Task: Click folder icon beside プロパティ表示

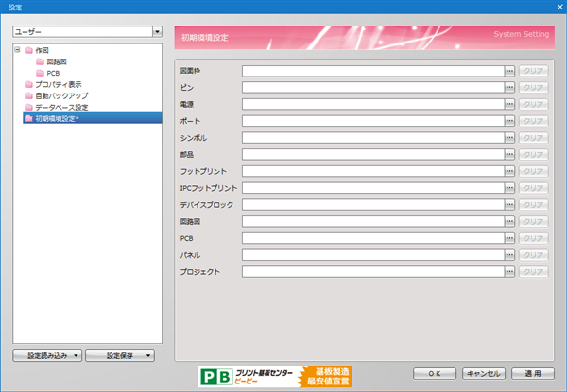Action: click(x=27, y=84)
